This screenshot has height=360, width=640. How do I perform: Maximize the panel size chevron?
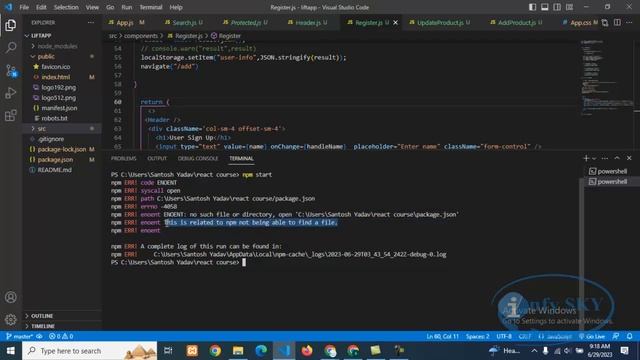pyautogui.click(x=617, y=158)
